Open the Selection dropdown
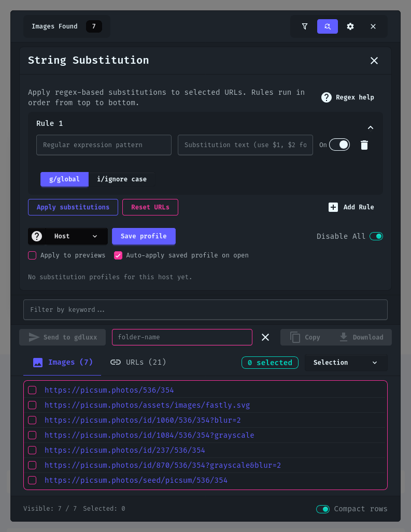The height and width of the screenshot is (532, 411). [346, 363]
